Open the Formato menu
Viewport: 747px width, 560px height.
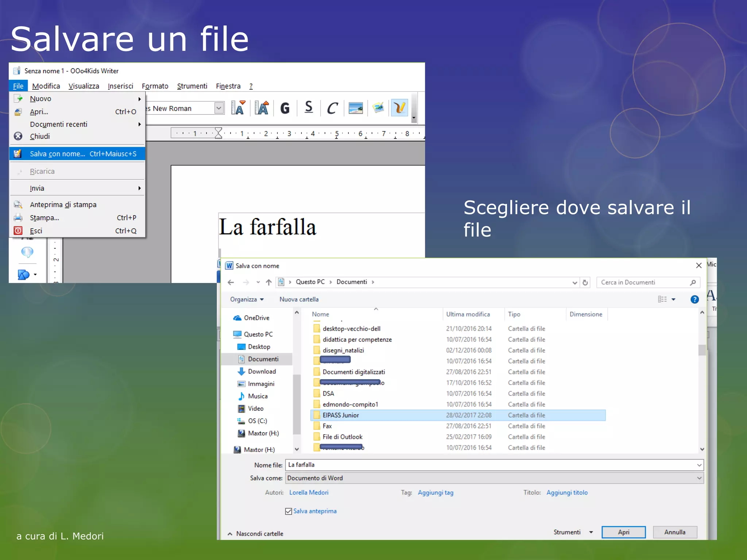point(155,86)
